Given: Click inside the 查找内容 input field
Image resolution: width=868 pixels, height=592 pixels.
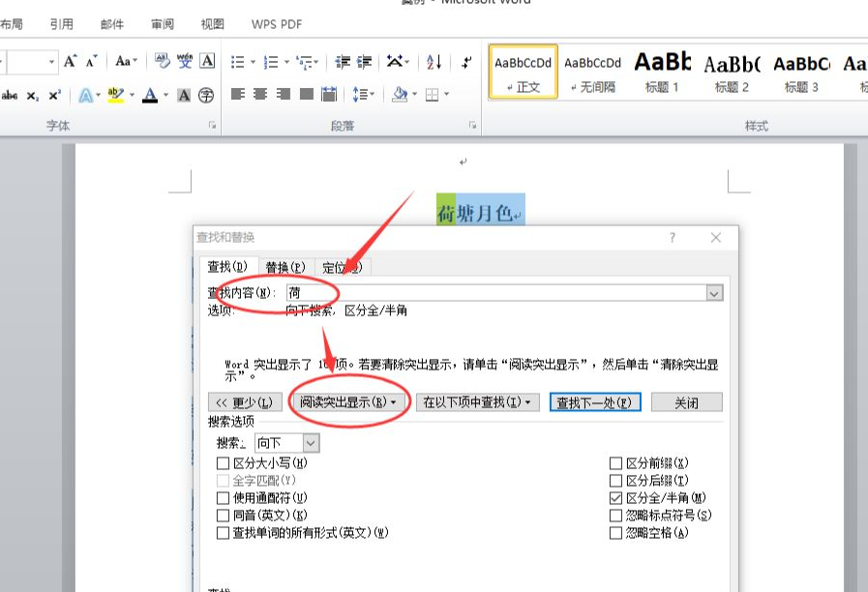Looking at the screenshot, I should [435, 292].
